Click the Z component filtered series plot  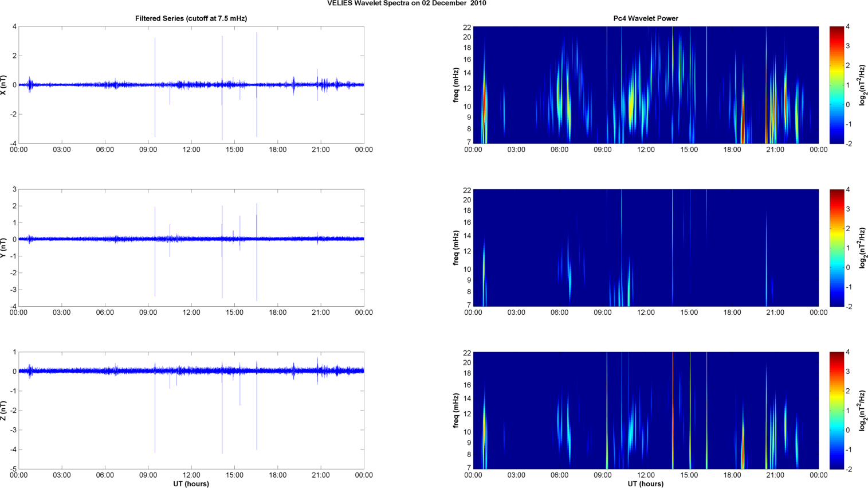[x=191, y=411]
